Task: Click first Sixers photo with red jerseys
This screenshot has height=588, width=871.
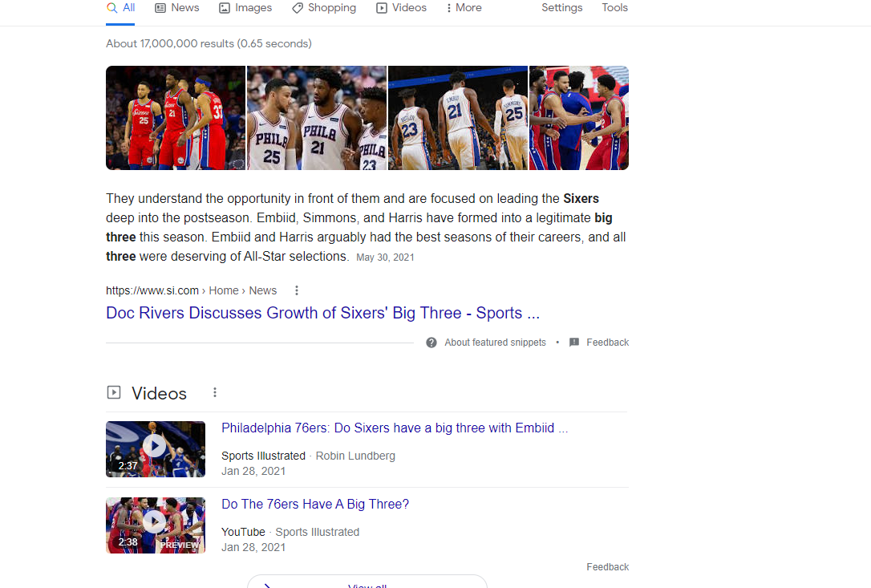Action: coord(176,118)
